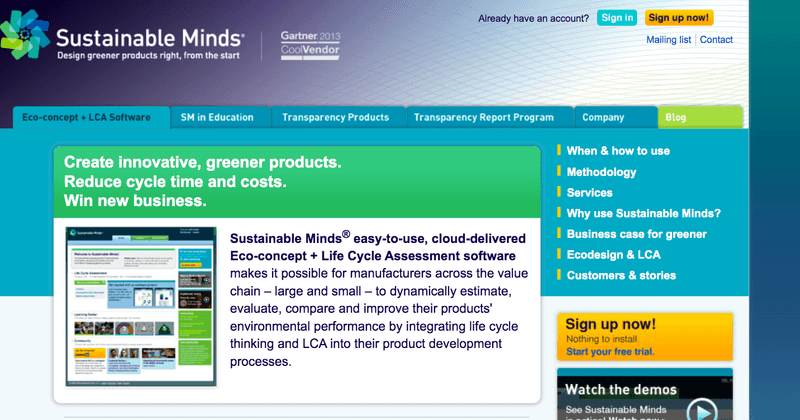Click the Sign in button
The image size is (800, 420).
point(616,18)
